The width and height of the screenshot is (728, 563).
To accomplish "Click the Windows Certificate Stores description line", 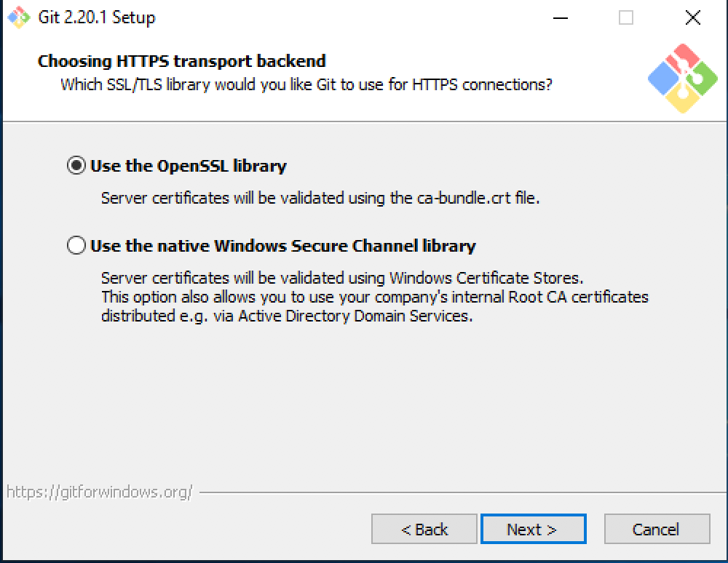I will pos(342,278).
